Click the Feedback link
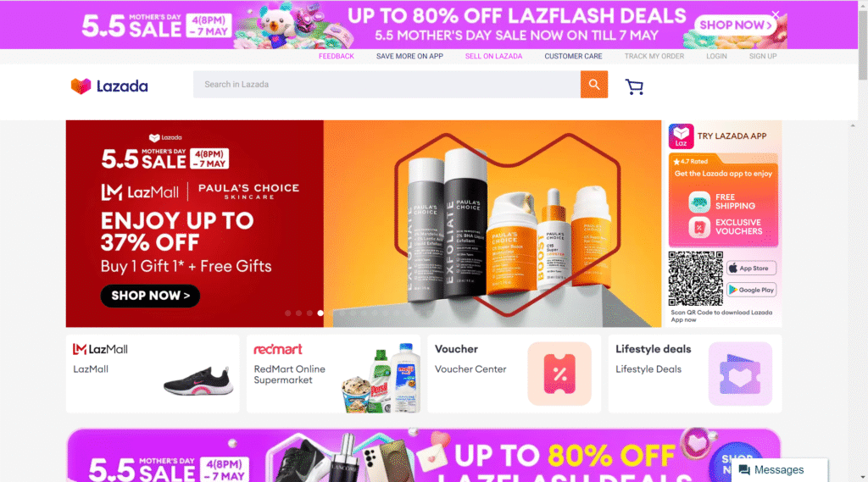This screenshot has height=482, width=868. (336, 57)
